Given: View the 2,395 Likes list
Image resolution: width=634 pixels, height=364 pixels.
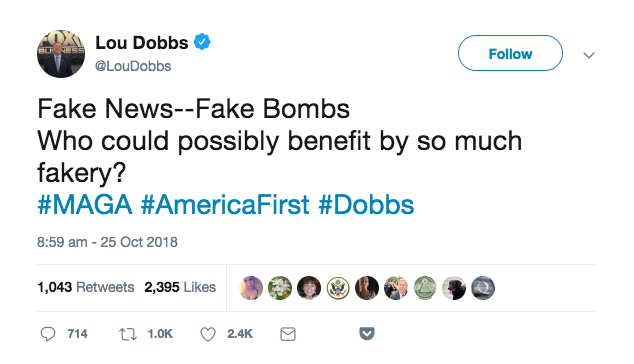Looking at the screenshot, I should (x=180, y=287).
